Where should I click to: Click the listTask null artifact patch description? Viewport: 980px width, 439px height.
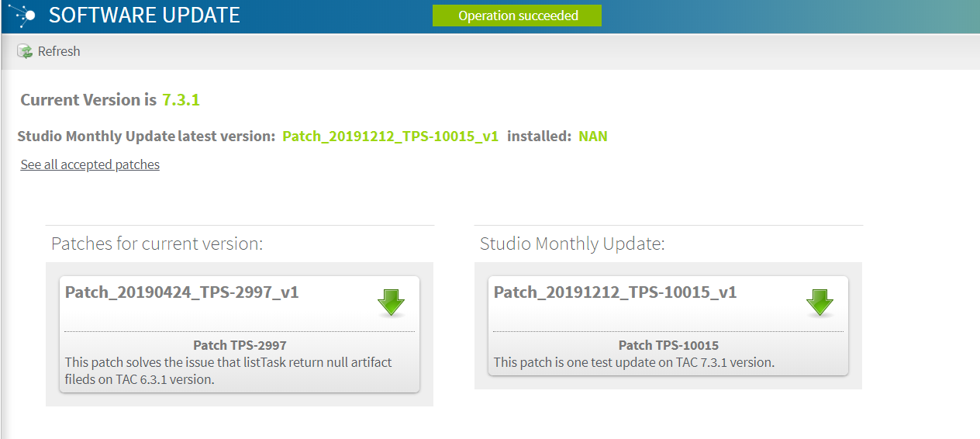pos(228,371)
